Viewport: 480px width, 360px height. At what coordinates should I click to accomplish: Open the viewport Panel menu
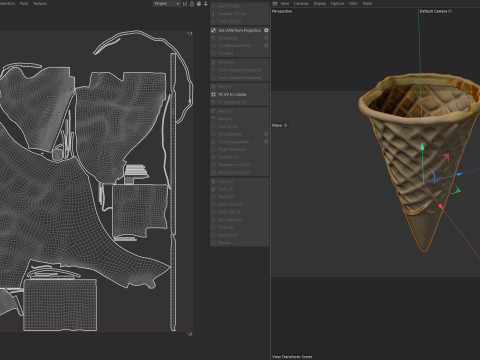coord(367,4)
